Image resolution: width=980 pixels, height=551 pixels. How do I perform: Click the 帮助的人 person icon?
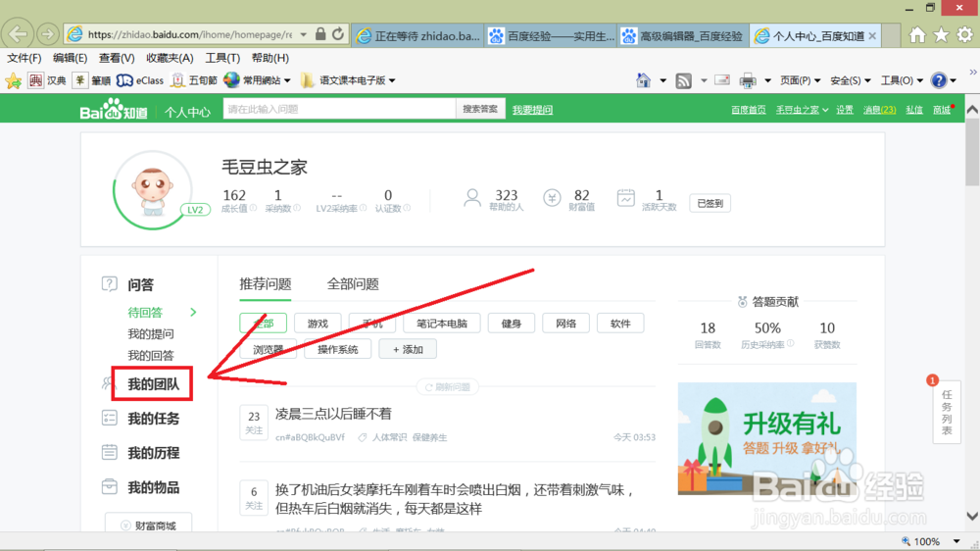click(472, 199)
